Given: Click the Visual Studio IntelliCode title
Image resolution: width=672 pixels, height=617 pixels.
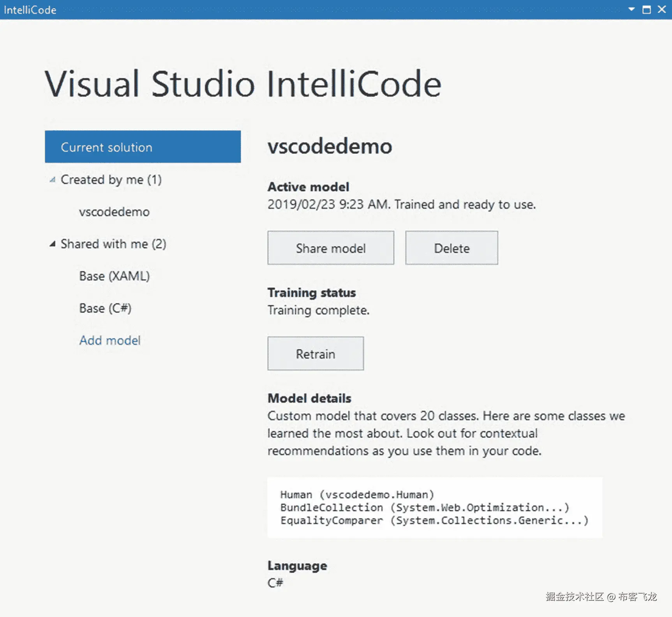Looking at the screenshot, I should (x=243, y=84).
